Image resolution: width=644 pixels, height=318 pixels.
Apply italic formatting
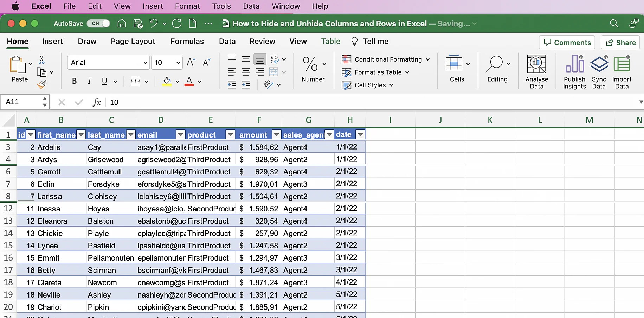point(89,81)
